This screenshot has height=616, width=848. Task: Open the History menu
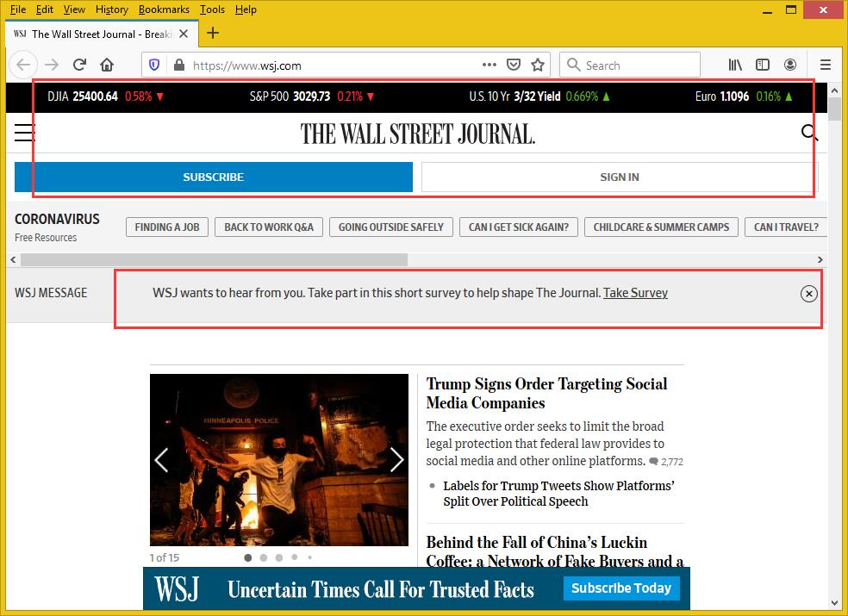(x=112, y=9)
